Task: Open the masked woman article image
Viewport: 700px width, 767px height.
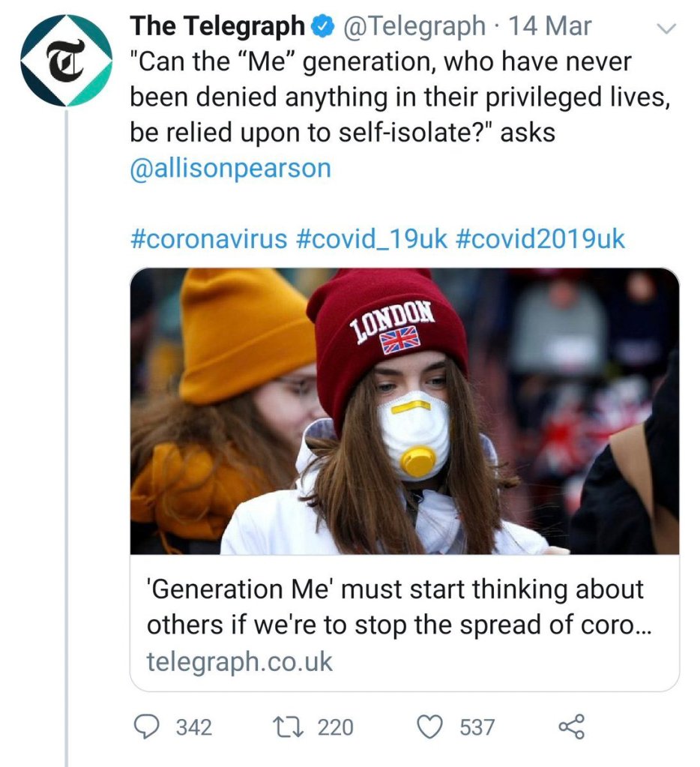Action: 405,411
